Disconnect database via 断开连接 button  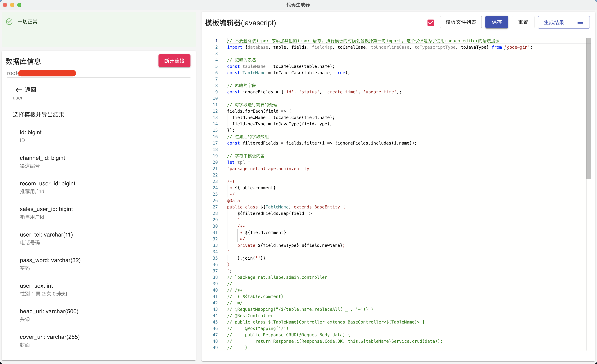174,61
